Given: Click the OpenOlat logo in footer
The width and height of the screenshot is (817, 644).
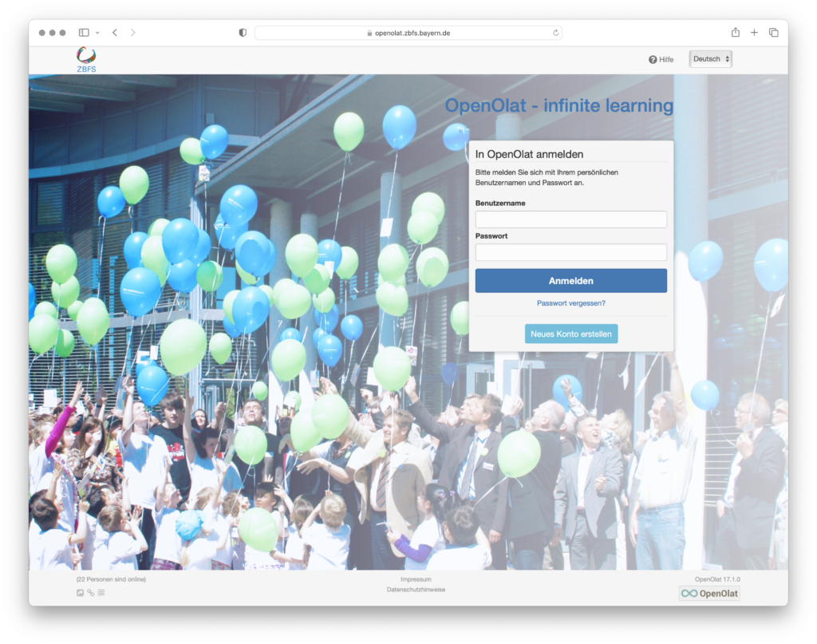Looking at the screenshot, I should (x=709, y=593).
